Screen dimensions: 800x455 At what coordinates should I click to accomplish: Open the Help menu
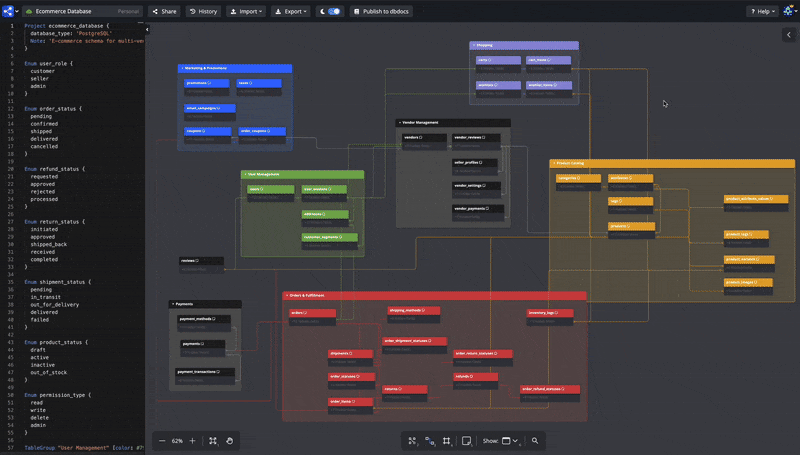[x=762, y=11]
